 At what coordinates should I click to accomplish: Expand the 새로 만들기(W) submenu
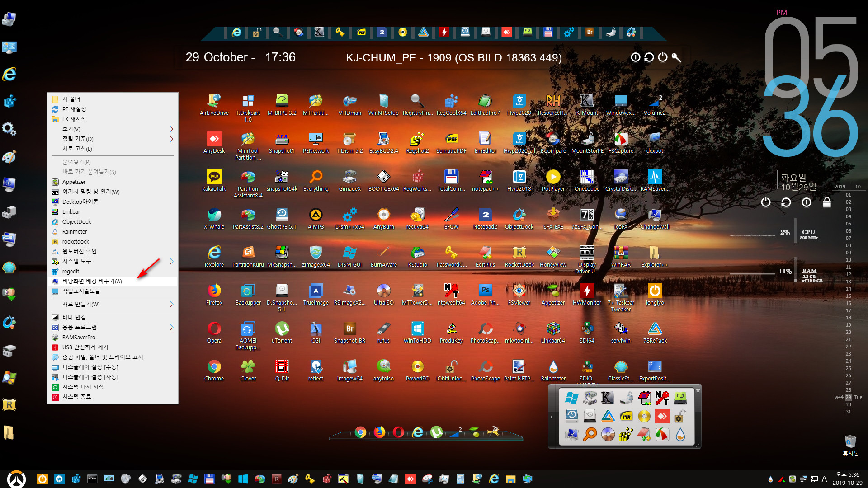tap(171, 304)
